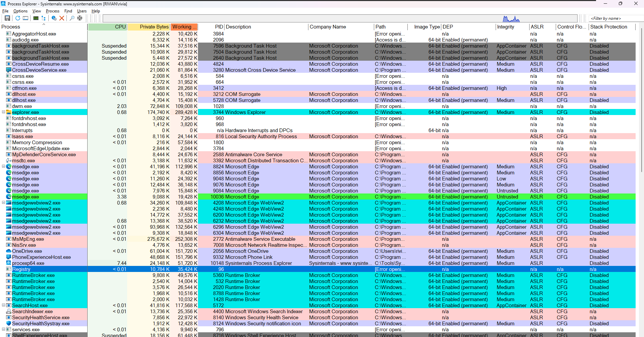
Task: Collapse the explorer.exe process tree
Action: point(4,112)
